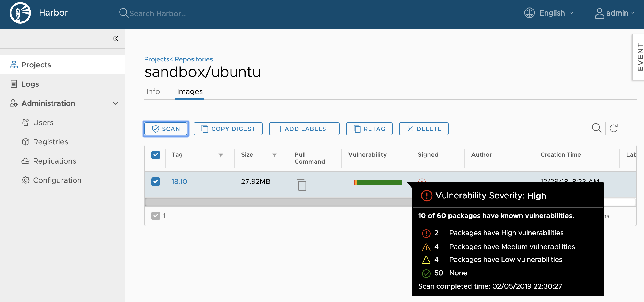Click the Delete X icon
Image resolution: width=644 pixels, height=302 pixels.
coord(409,129)
